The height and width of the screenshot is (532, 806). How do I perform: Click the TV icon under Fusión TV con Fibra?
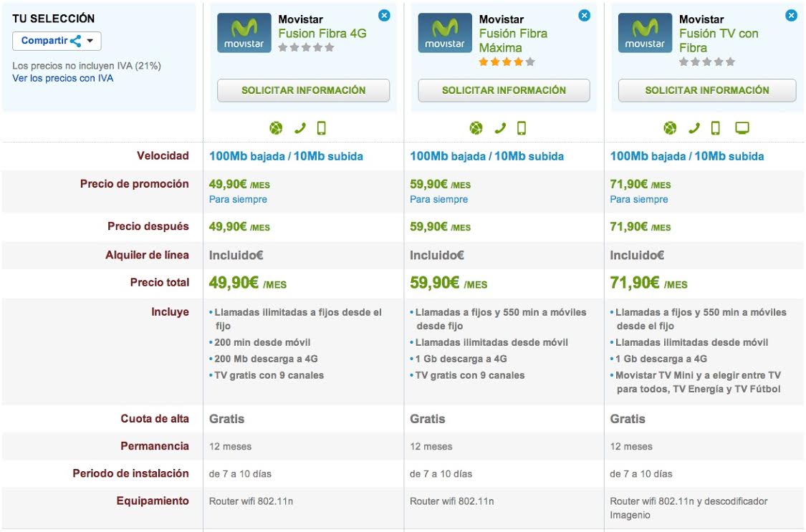point(742,128)
